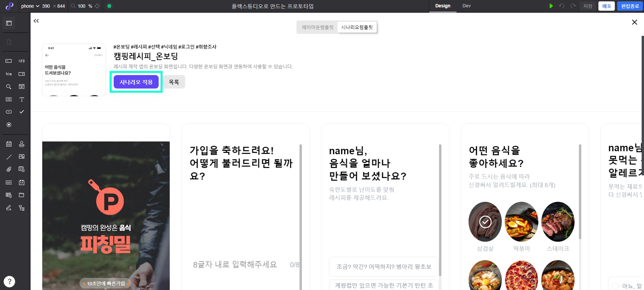
Task: Select the 123 number input component
Action: pos(22,61)
